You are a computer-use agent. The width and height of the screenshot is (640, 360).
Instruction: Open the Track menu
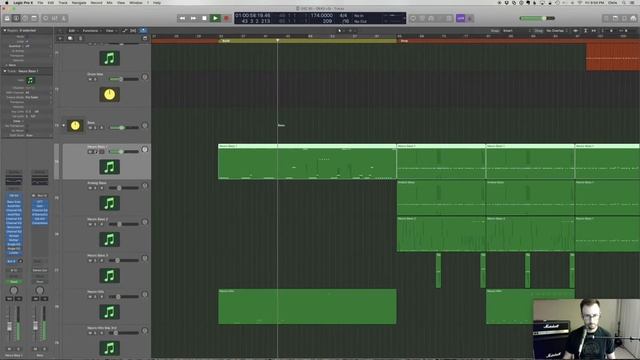63,2
